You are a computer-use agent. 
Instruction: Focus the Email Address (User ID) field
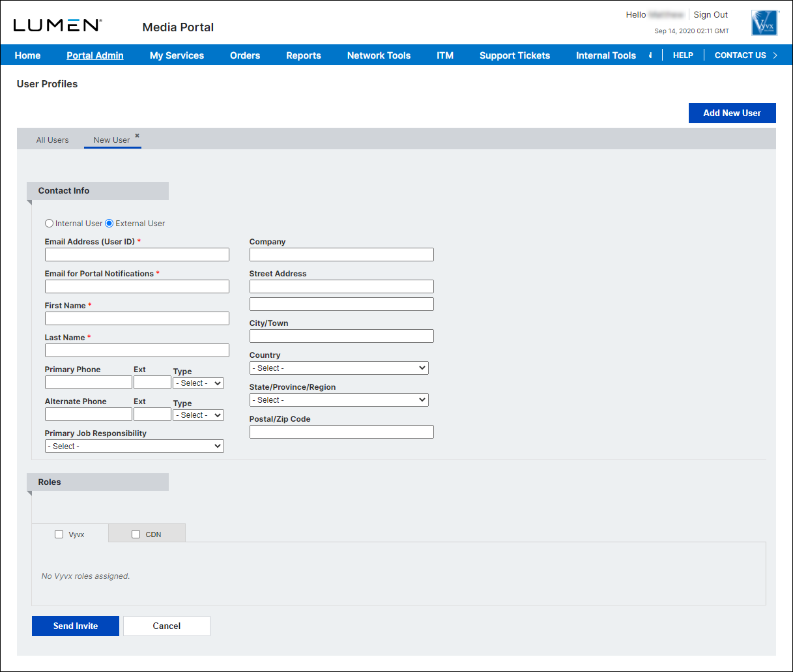pyautogui.click(x=137, y=255)
